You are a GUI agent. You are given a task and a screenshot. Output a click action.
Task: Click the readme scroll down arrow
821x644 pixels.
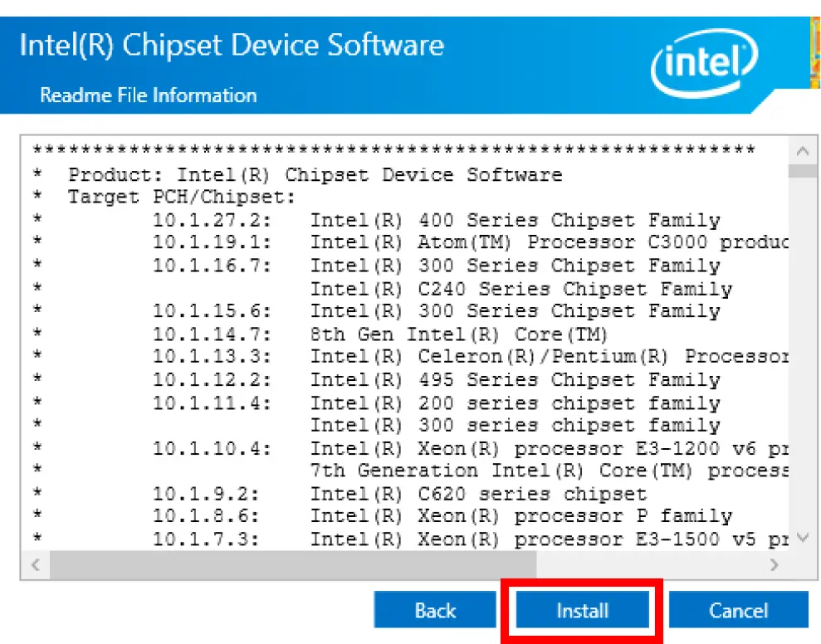point(802,537)
